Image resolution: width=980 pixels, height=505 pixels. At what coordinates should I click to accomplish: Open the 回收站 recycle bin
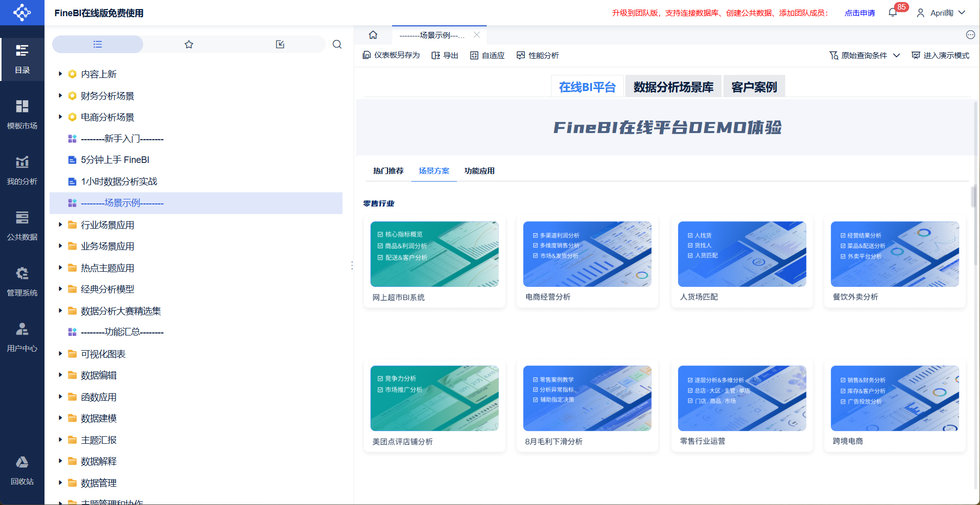click(x=22, y=471)
